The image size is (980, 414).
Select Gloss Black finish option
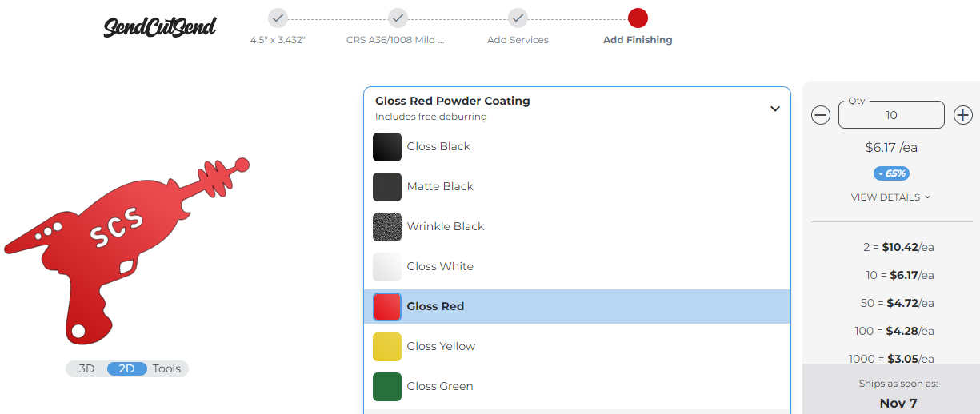(x=438, y=146)
